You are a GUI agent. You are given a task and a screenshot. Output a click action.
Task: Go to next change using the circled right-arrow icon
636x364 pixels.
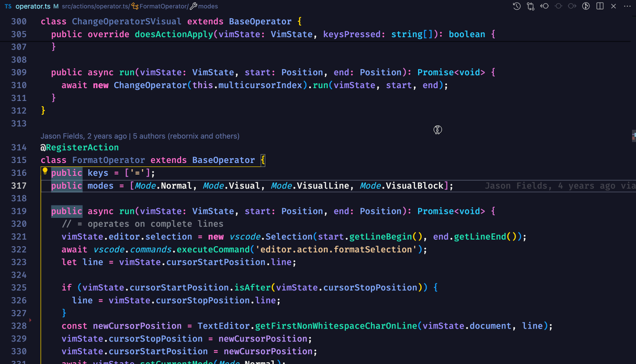click(x=572, y=6)
